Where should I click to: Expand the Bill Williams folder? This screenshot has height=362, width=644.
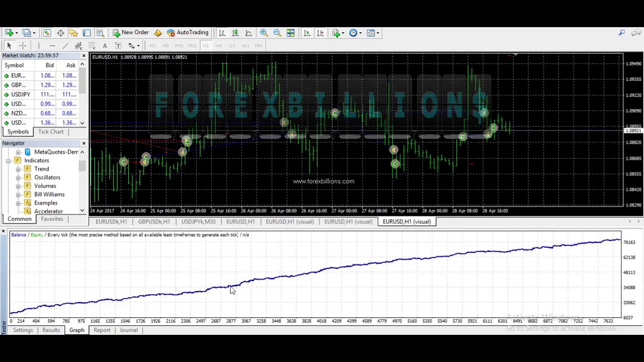click(x=18, y=195)
